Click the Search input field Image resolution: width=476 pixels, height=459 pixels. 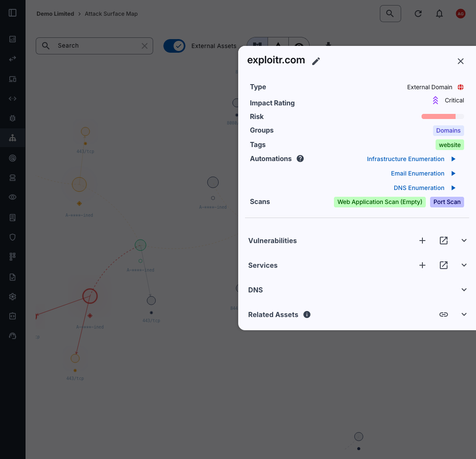pyautogui.click(x=97, y=45)
